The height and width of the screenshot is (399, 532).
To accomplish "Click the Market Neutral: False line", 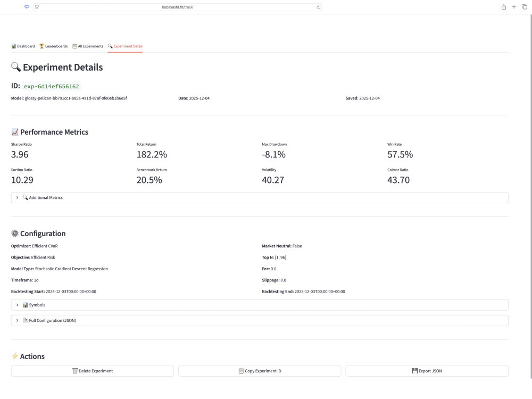I will pyautogui.click(x=282, y=246).
